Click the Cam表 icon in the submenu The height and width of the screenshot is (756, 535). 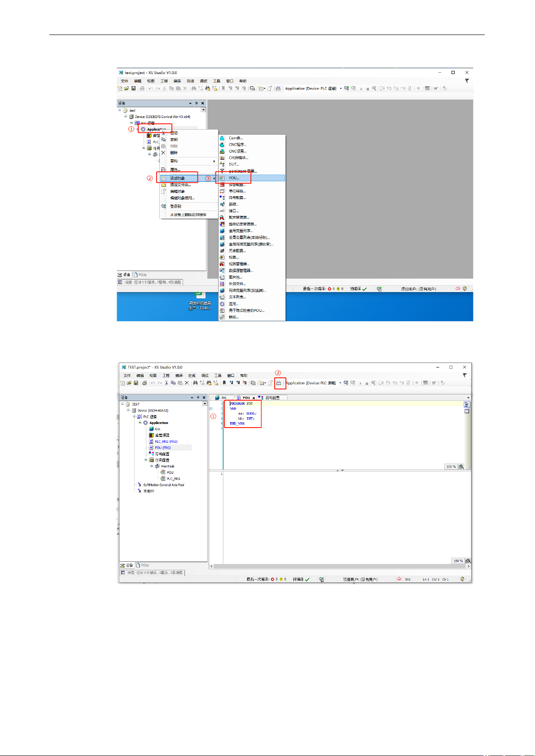click(222, 138)
